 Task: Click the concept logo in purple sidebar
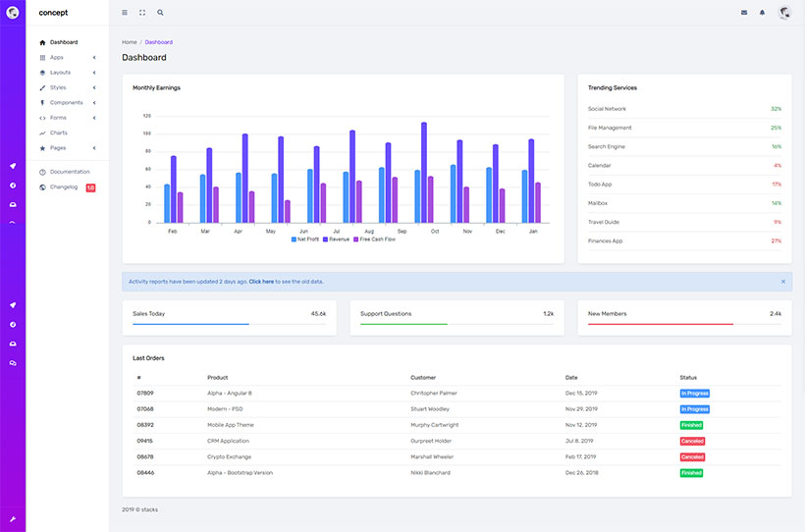click(13, 13)
